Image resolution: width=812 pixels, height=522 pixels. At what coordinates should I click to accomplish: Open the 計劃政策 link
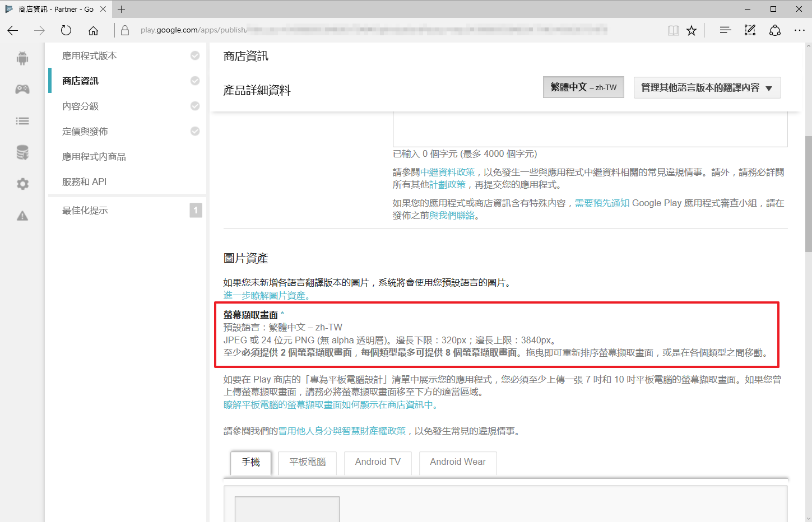[447, 184]
